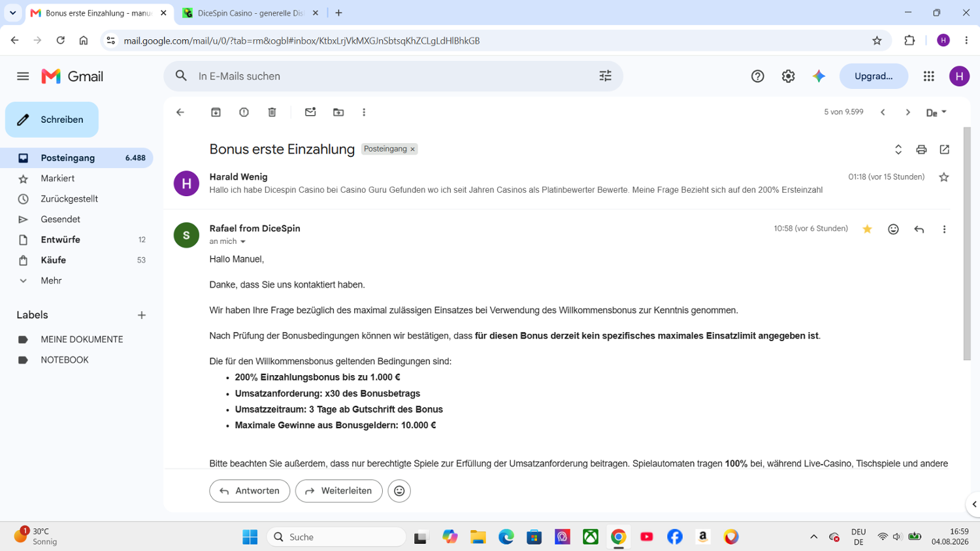Go back to the inbox list arrow
Viewport: 980px width, 551px height.
180,112
